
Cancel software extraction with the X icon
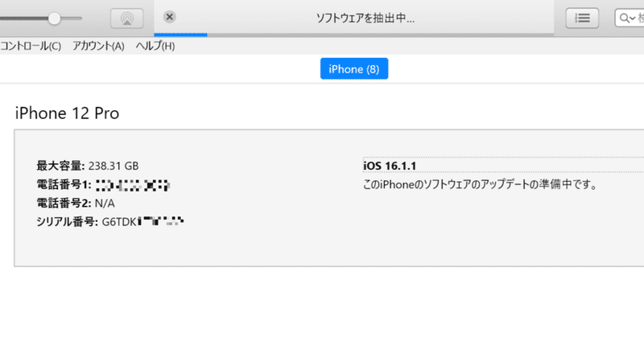170,17
